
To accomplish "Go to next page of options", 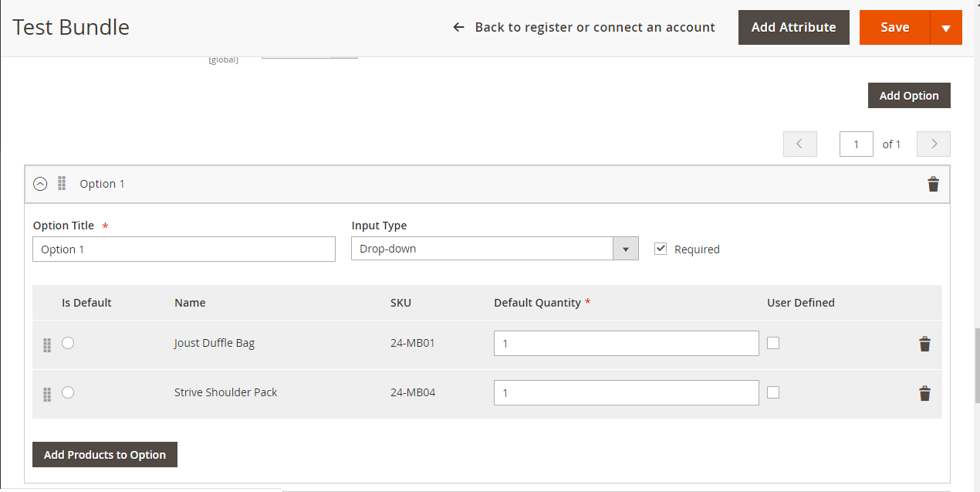I will [x=934, y=144].
